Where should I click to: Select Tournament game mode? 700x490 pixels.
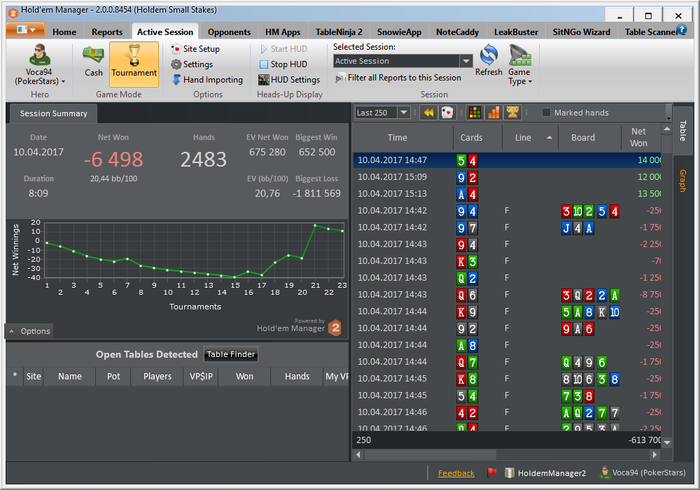(134, 63)
